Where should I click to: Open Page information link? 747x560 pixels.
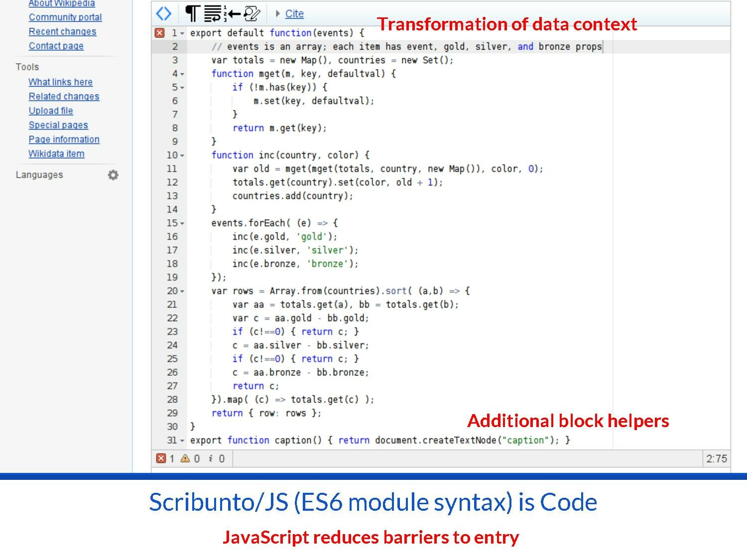64,139
